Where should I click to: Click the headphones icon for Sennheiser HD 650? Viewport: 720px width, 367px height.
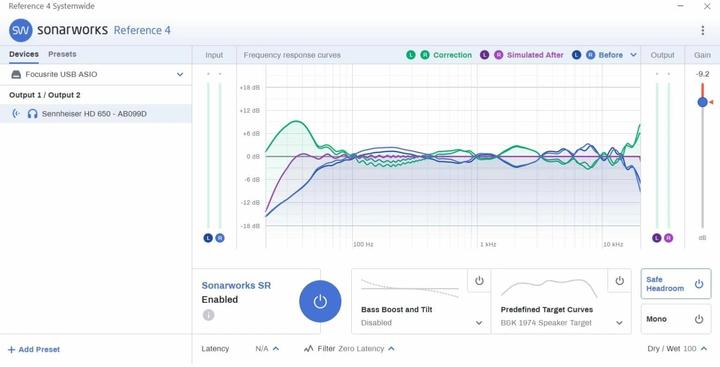coord(32,113)
